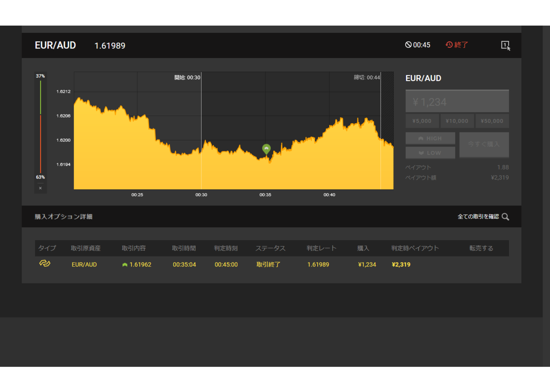Viewport: 550px width, 392px height.
Task: Select the ¥50,000 preset amount
Action: coord(492,121)
